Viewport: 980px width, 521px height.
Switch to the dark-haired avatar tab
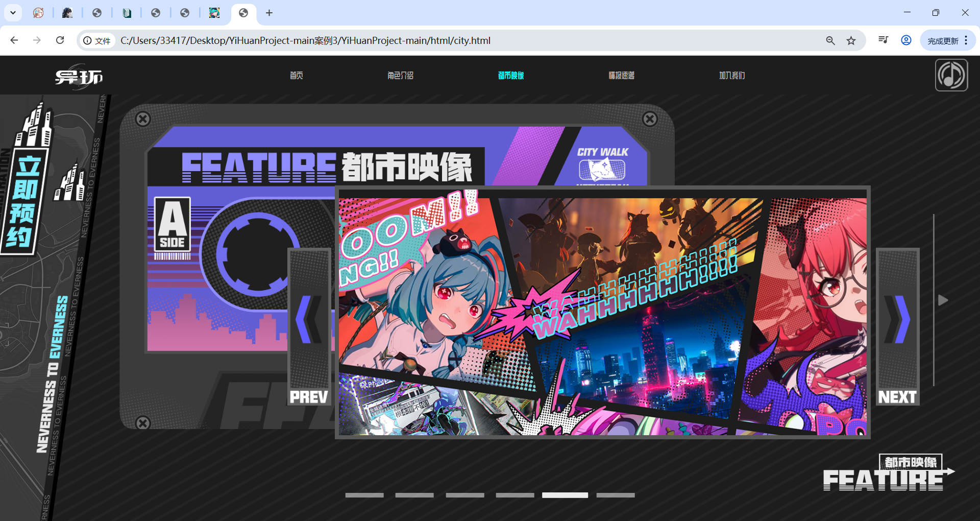click(x=67, y=13)
